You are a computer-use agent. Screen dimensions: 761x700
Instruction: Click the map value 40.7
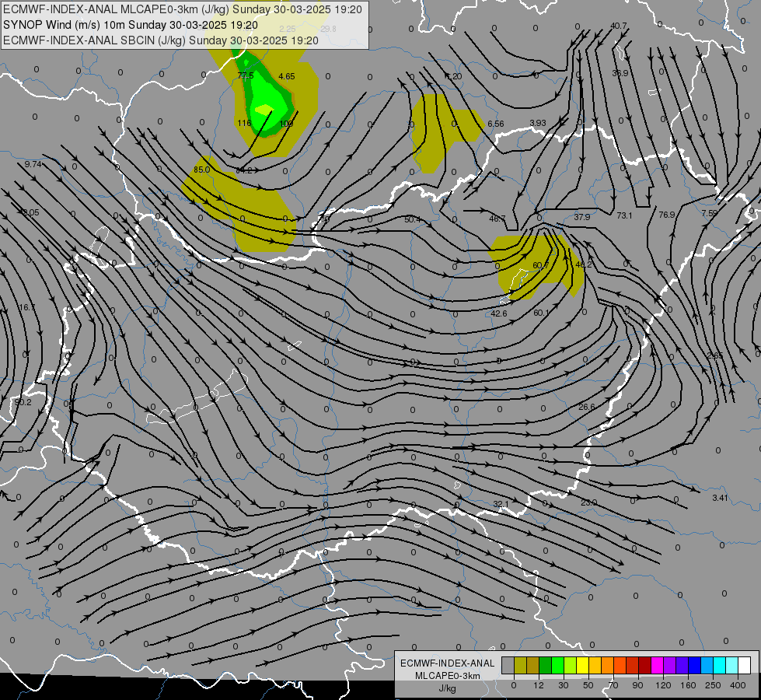click(x=618, y=26)
